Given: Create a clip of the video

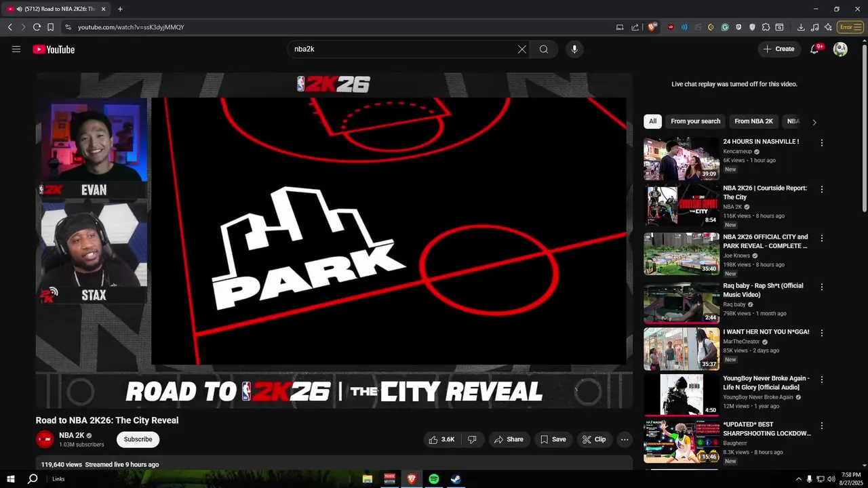Looking at the screenshot, I should 594,439.
